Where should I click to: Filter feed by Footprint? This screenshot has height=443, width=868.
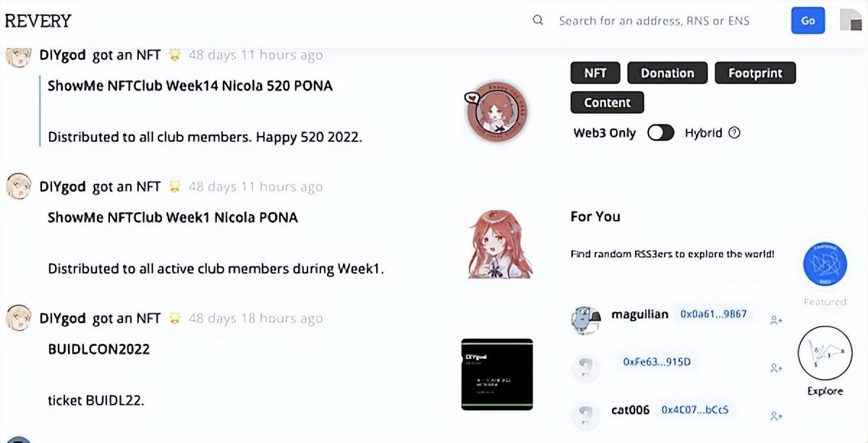point(754,73)
